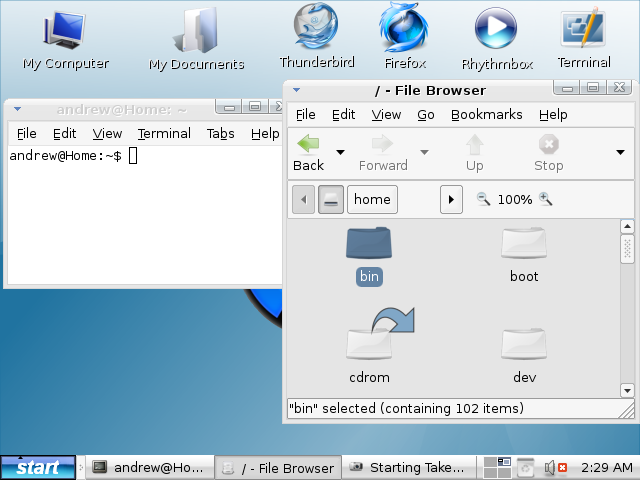Zoom out in the File Browser

pos(483,199)
